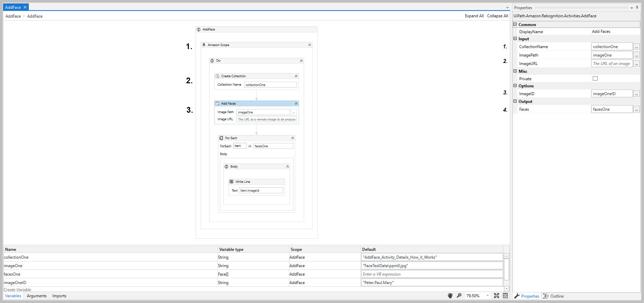Click the fit to screen icon

point(497,296)
